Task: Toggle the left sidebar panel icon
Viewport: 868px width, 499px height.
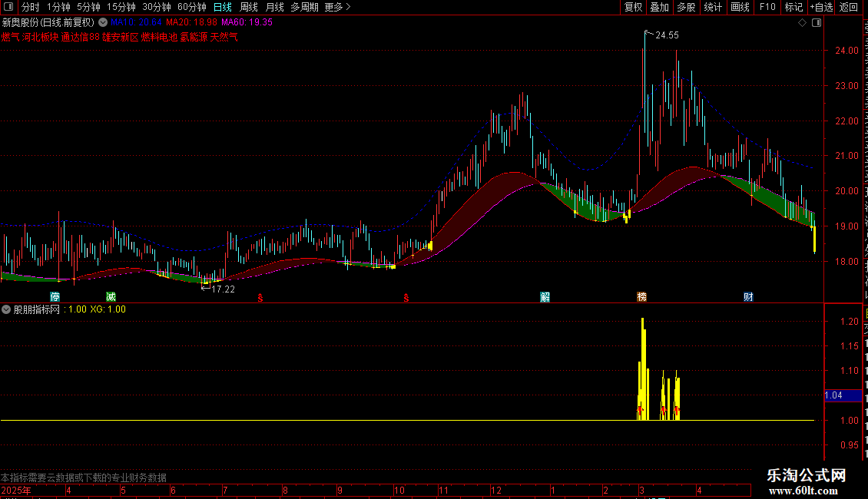Action: pyautogui.click(x=8, y=7)
